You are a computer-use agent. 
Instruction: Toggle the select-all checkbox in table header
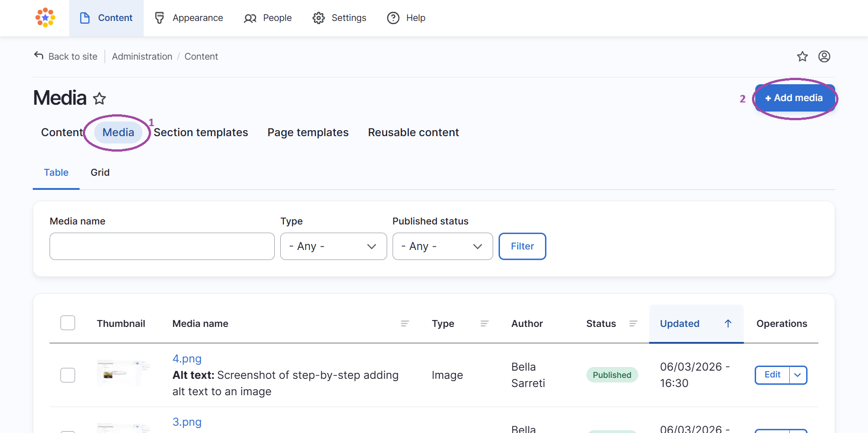point(67,323)
